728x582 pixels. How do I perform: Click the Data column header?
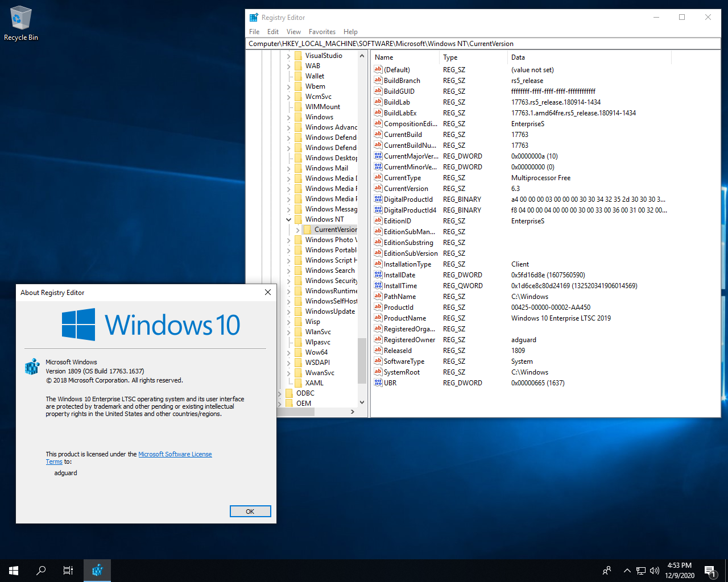(589, 57)
